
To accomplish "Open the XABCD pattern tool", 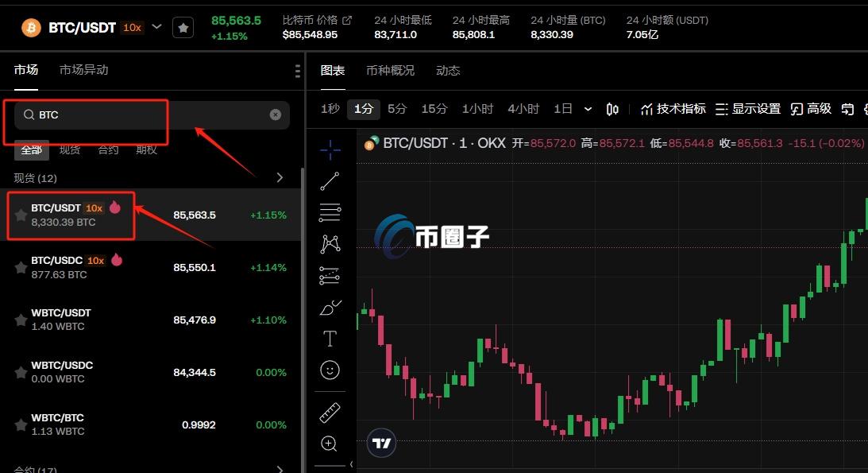I will click(330, 244).
